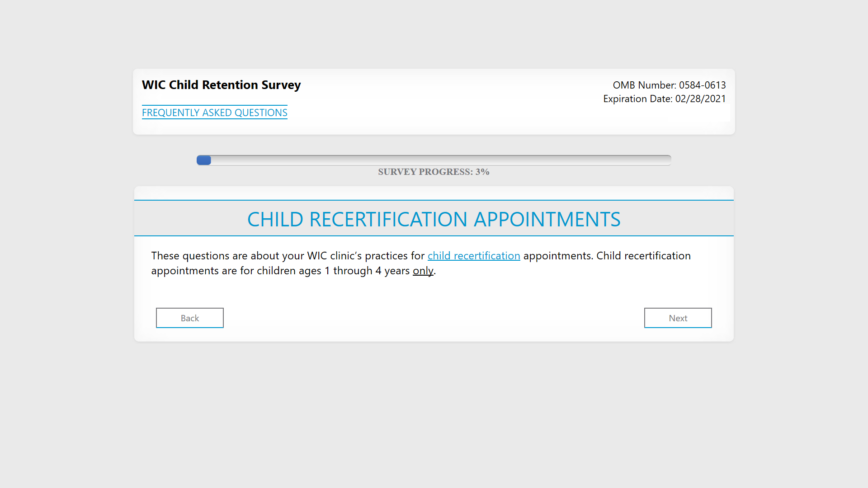Go back with the Back button

click(189, 318)
